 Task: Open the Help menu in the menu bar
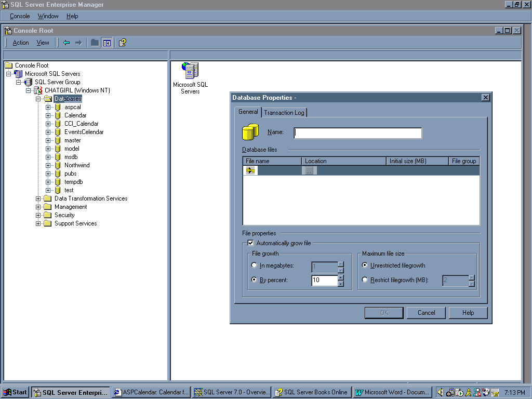tap(72, 16)
